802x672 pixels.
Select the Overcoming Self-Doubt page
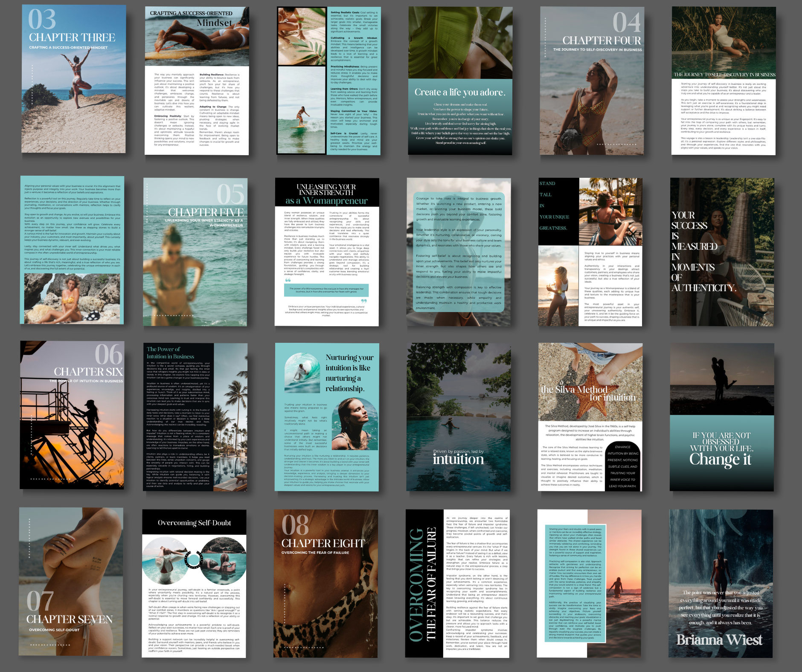click(194, 583)
